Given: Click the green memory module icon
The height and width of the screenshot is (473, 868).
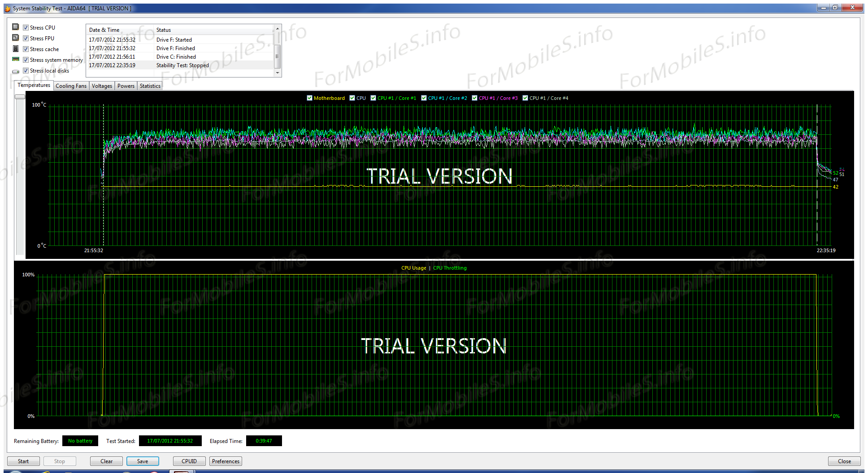Looking at the screenshot, I should 16,59.
